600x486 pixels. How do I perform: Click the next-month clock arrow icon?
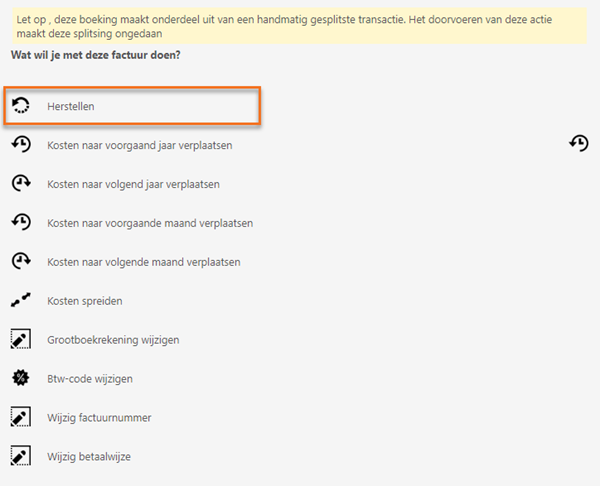coord(21,261)
